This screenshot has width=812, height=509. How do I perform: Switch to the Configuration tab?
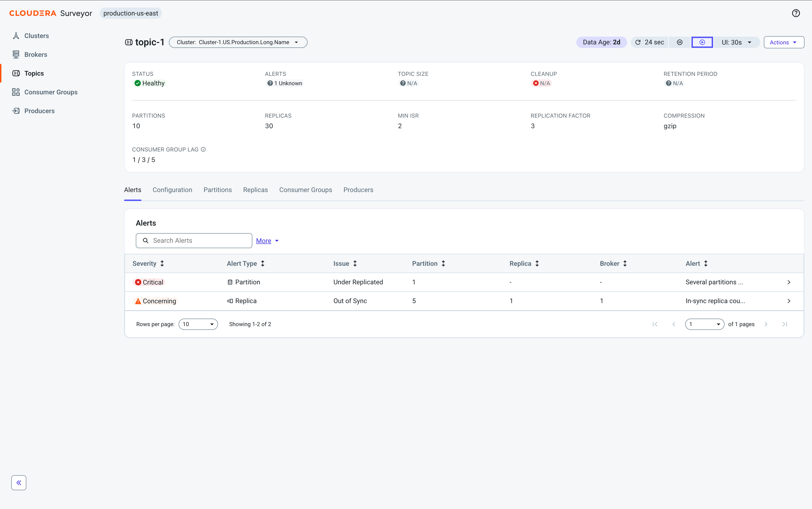click(172, 190)
